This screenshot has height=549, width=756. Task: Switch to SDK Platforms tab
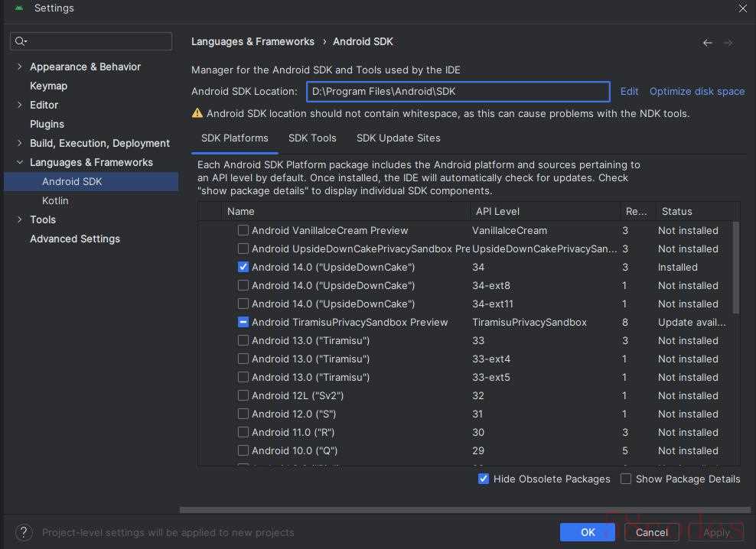coord(234,138)
